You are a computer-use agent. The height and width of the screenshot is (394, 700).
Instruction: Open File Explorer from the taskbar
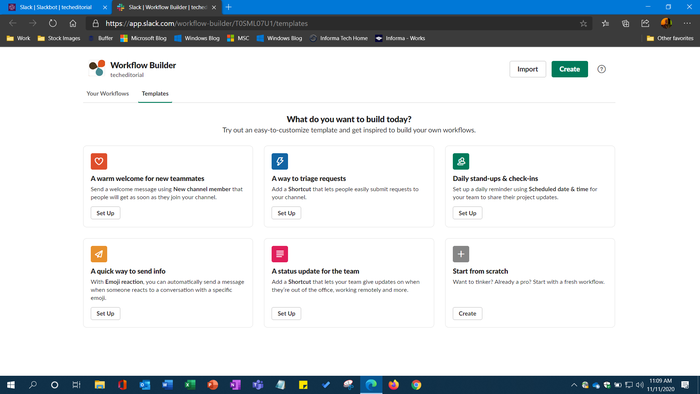pos(100,385)
